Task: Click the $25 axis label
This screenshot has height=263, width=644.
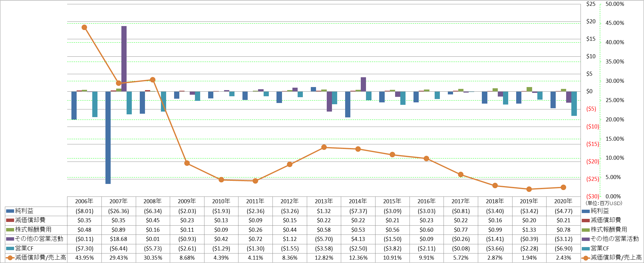Action: point(591,4)
